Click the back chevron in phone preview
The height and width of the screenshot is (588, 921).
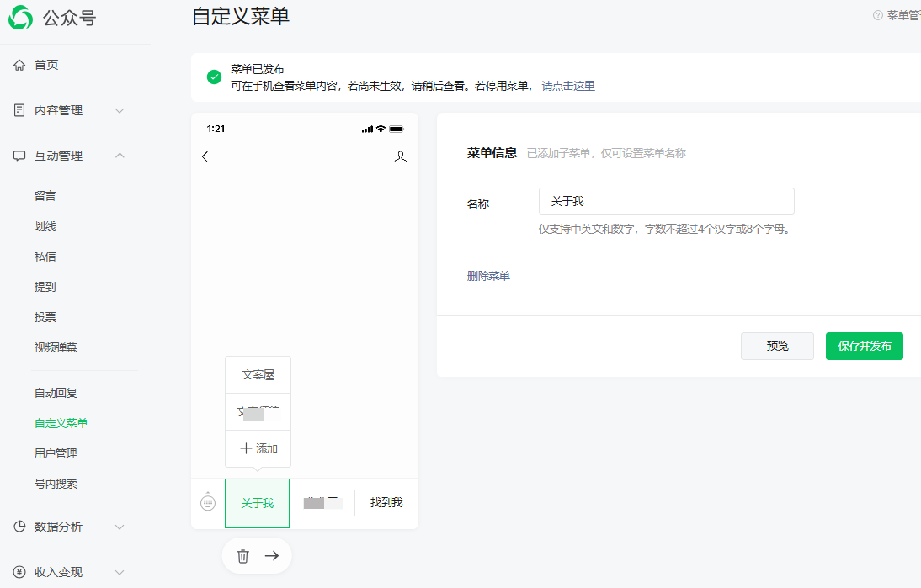tap(205, 156)
